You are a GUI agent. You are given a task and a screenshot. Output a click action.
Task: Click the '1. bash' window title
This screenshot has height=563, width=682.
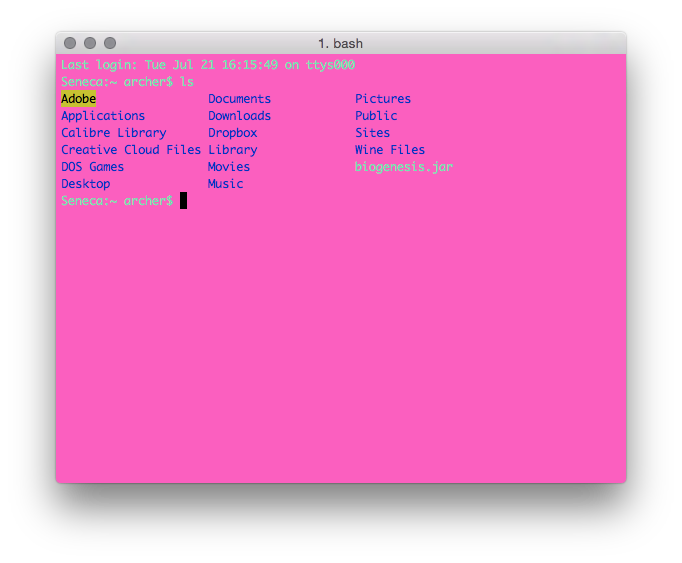pyautogui.click(x=341, y=44)
